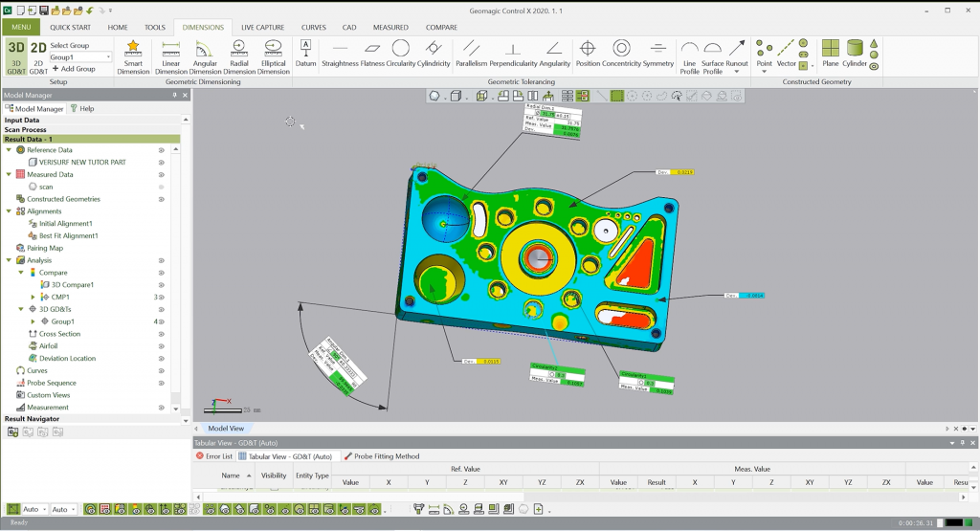Select the Datum tool
This screenshot has height=531, width=980.
point(305,54)
